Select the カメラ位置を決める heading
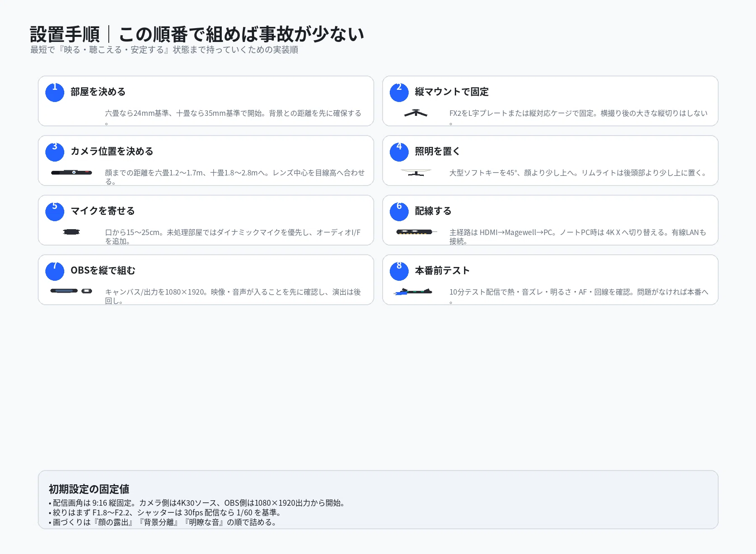The height and width of the screenshot is (554, 756). coord(112,152)
